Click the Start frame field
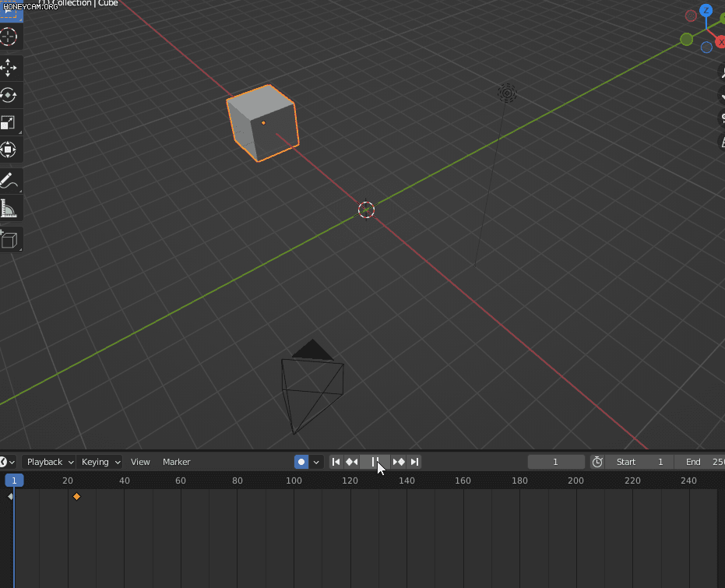This screenshot has width=725, height=588. pos(639,462)
